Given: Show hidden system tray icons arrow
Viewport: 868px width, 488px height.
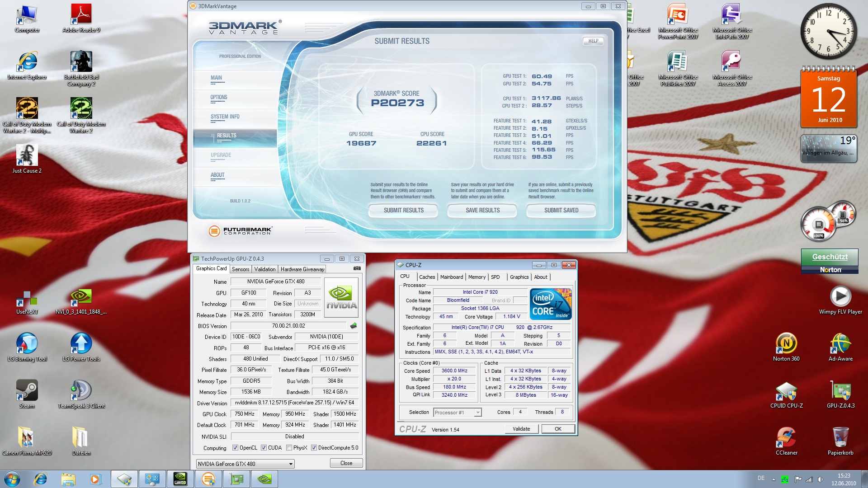Looking at the screenshot, I should 774,479.
